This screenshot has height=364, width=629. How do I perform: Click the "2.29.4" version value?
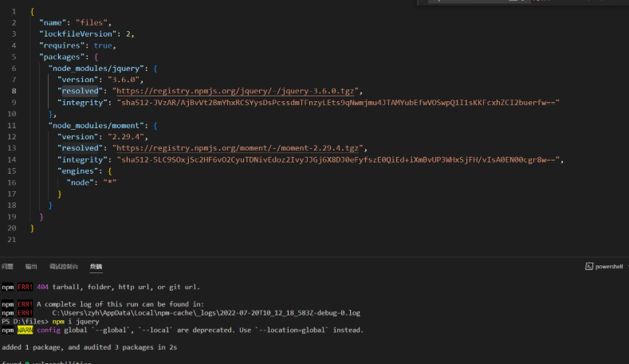pyautogui.click(x=123, y=137)
